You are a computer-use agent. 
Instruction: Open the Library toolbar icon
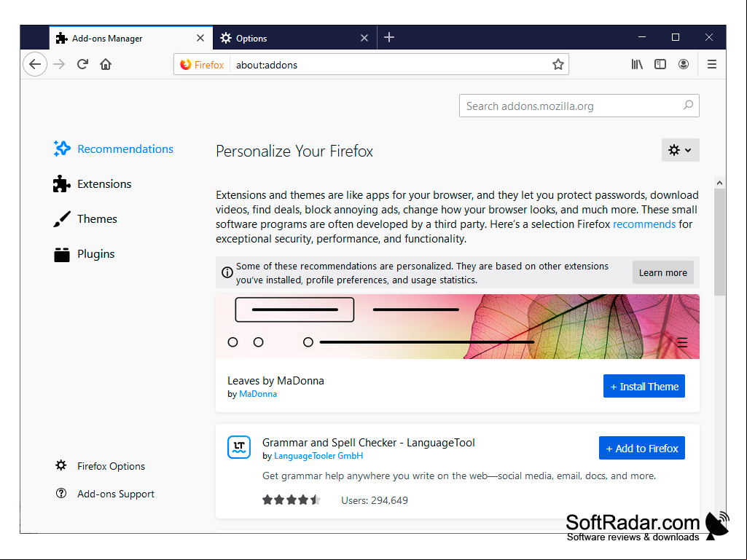tap(637, 64)
